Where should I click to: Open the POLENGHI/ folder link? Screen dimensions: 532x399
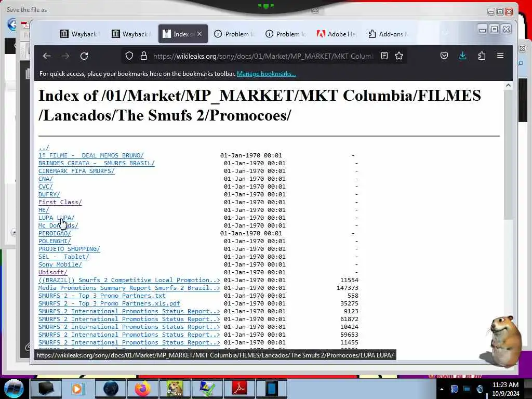click(55, 241)
